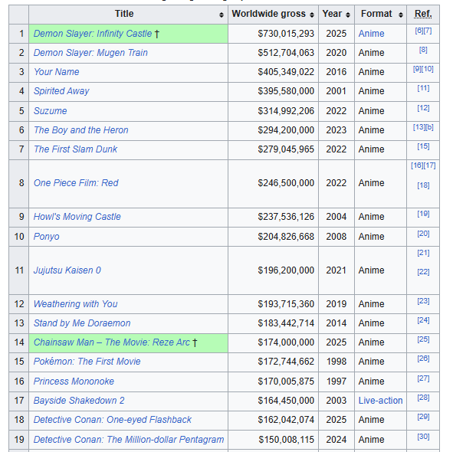The image size is (476, 452).
Task: Open reference [21]
Action: pyautogui.click(x=423, y=253)
